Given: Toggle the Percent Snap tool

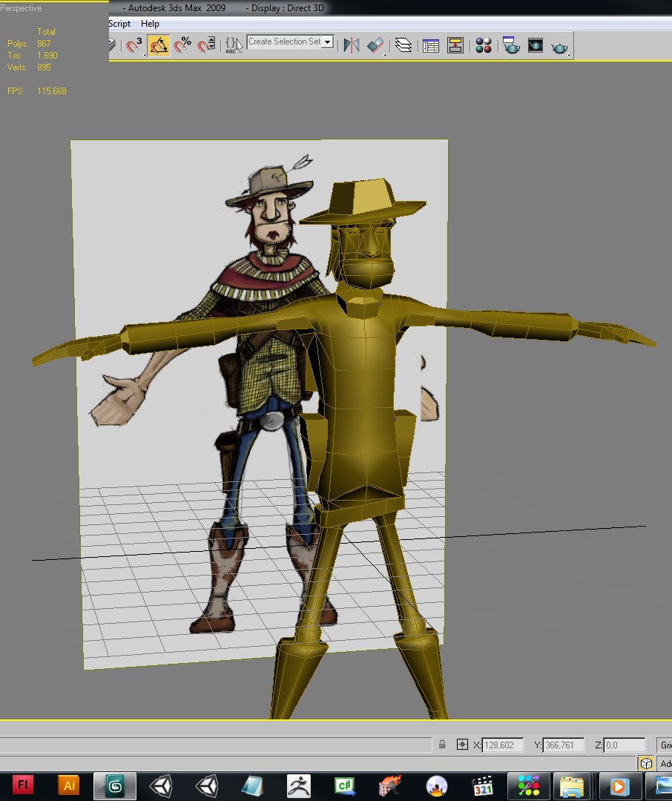Looking at the screenshot, I should tap(182, 45).
